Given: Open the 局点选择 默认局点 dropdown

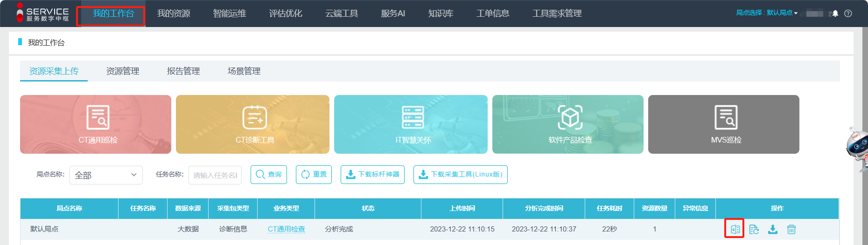Looking at the screenshot, I should click(x=767, y=13).
